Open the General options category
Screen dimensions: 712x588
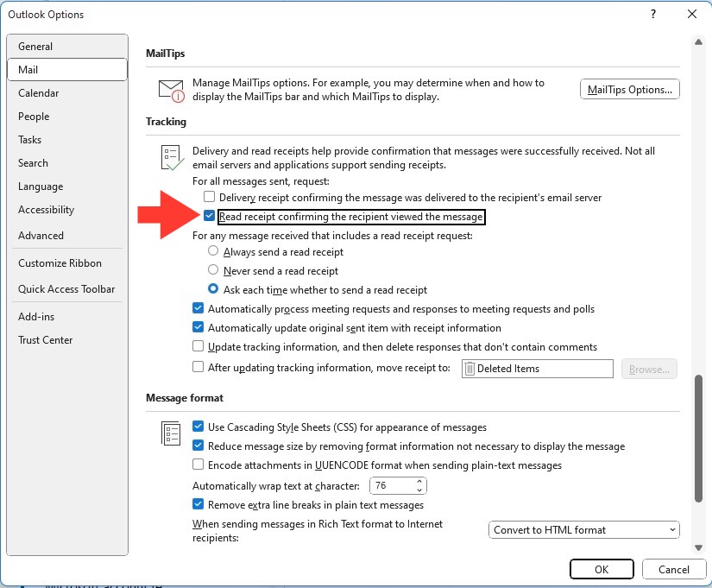(x=67, y=47)
